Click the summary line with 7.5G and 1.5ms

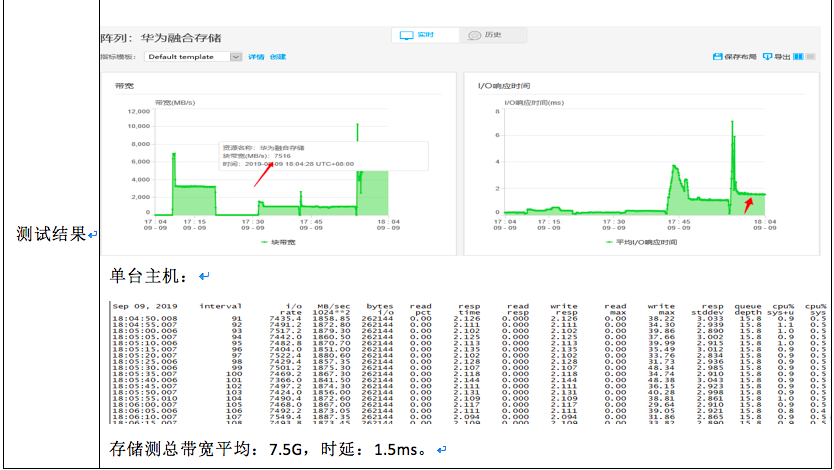pyautogui.click(x=268, y=449)
